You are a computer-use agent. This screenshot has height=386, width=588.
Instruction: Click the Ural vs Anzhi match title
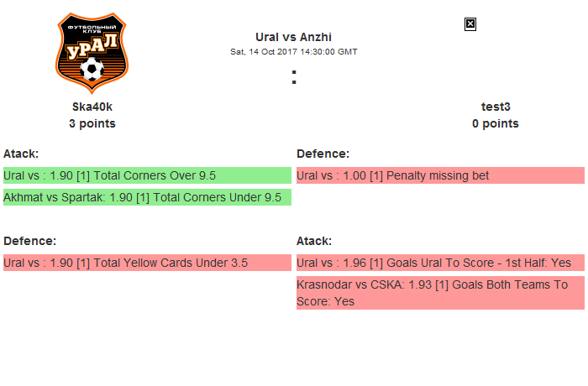click(x=293, y=37)
